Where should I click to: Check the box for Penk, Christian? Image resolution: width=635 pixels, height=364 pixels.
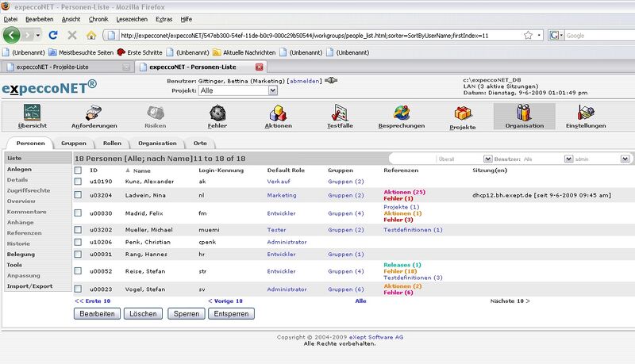click(78, 242)
